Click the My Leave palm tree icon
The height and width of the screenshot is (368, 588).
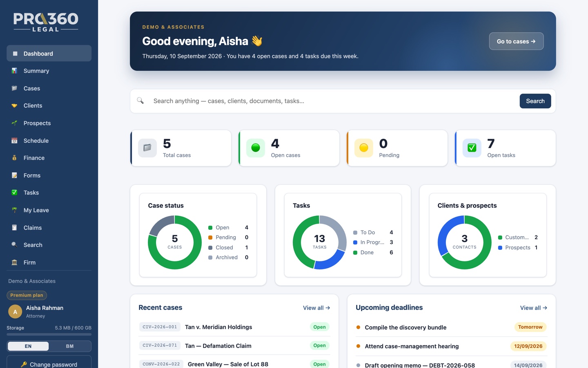(x=15, y=210)
